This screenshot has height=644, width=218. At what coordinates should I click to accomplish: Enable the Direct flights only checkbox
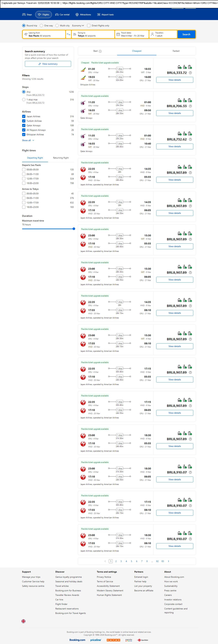click(89, 26)
